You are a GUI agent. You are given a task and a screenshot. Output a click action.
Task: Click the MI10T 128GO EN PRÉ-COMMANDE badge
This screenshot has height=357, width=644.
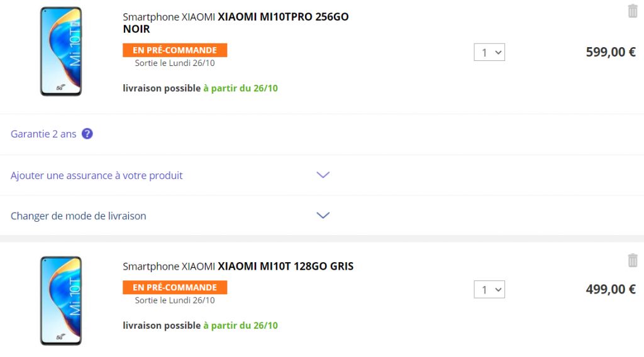click(x=175, y=287)
